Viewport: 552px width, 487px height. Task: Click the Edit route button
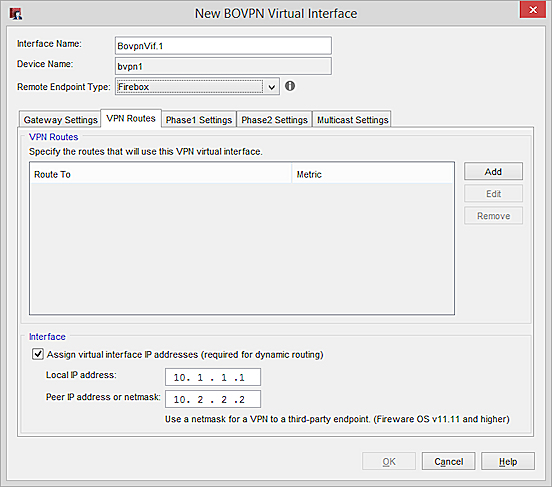pyautogui.click(x=493, y=194)
